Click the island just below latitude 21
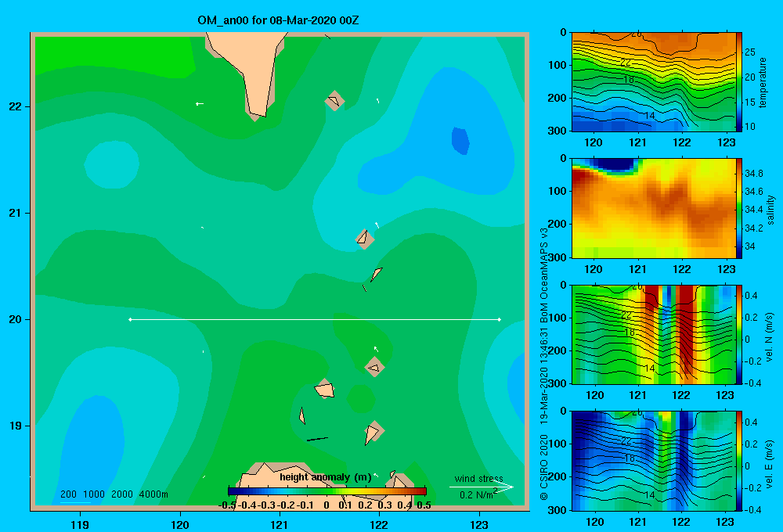 coord(365,239)
